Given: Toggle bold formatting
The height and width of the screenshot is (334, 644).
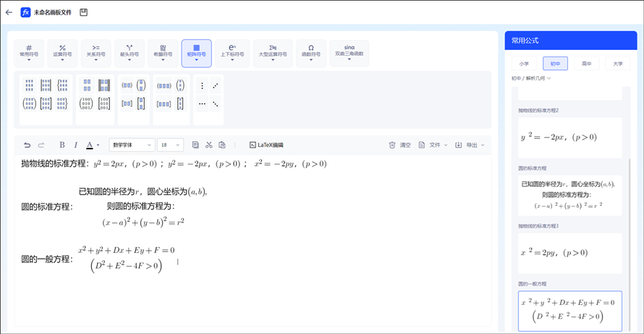Looking at the screenshot, I should coord(62,145).
